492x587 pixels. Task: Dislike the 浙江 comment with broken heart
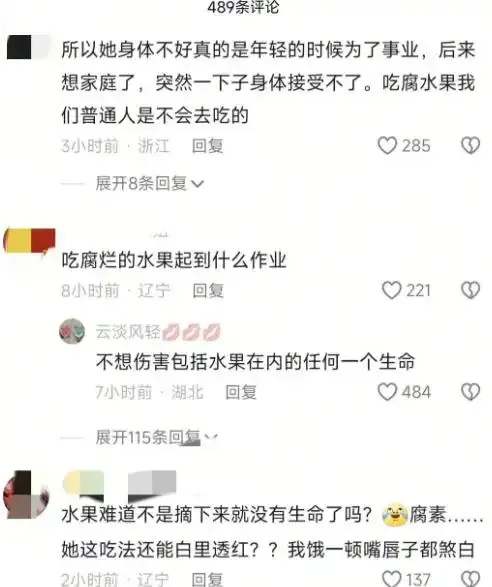click(470, 146)
